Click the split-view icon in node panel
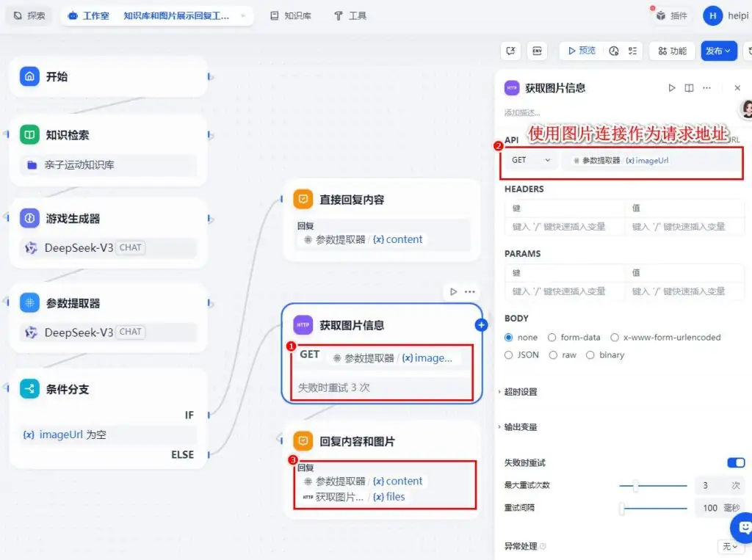Image resolution: width=752 pixels, height=560 pixels. (689, 87)
